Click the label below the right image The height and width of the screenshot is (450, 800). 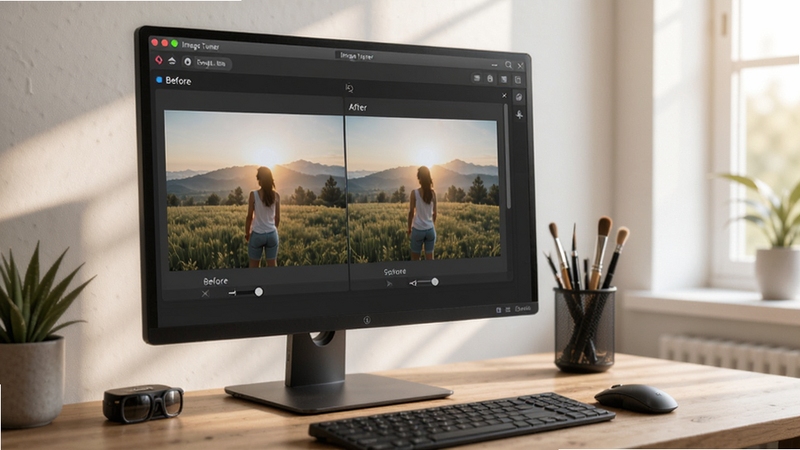[x=395, y=271]
